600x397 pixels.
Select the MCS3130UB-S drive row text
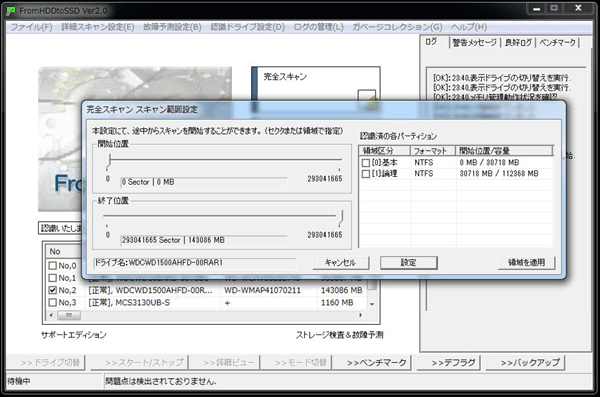point(129,302)
